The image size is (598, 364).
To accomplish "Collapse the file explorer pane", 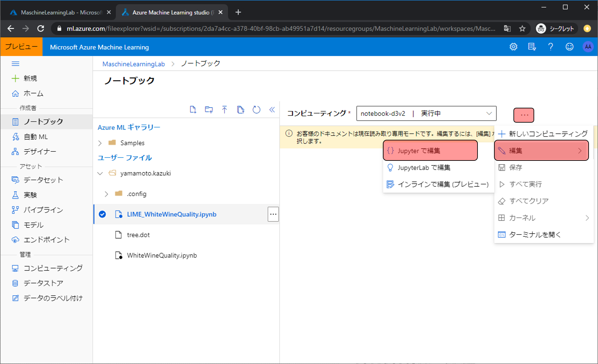I will (272, 110).
